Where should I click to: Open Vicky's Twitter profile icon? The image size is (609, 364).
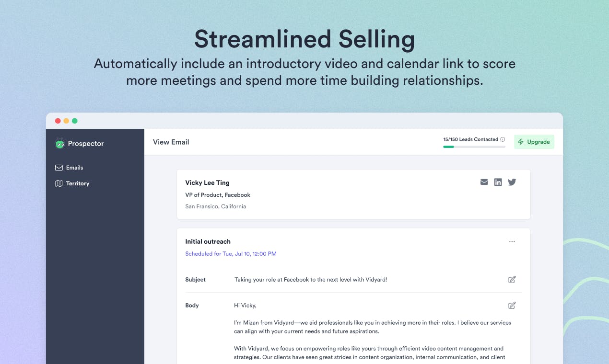pos(512,182)
